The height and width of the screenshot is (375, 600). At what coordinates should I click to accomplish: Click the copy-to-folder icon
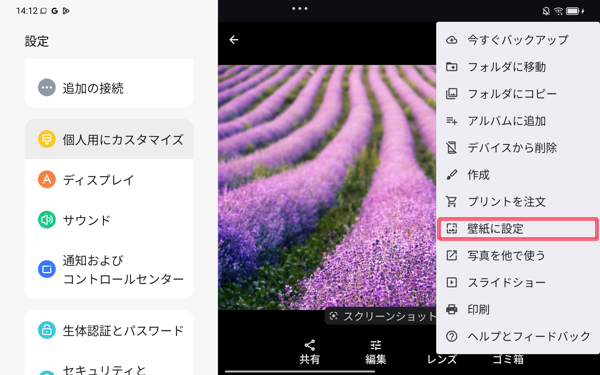452,94
